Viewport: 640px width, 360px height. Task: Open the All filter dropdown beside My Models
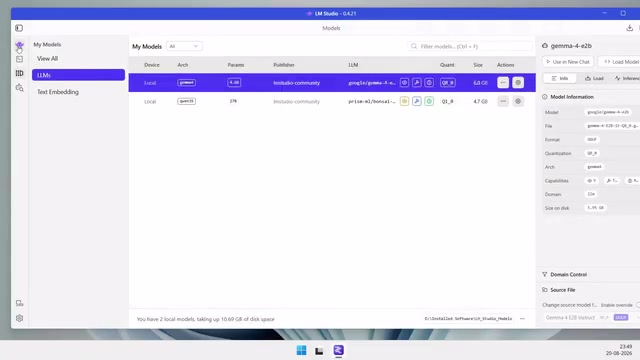(184, 46)
